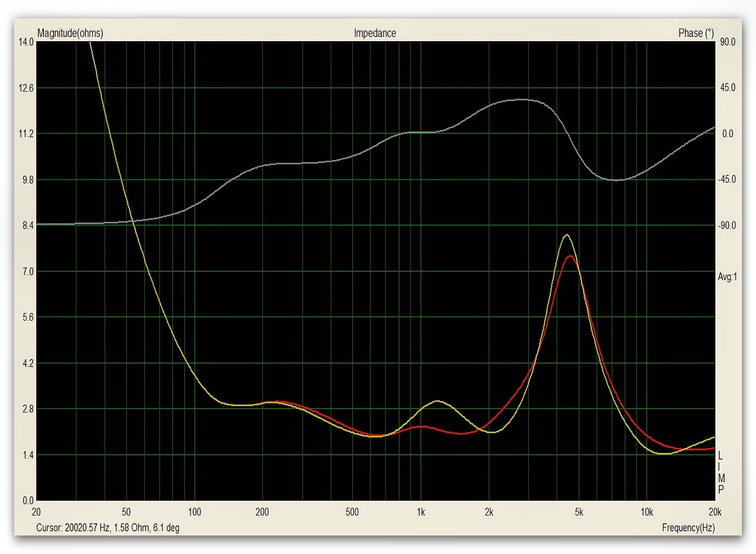
Task: Click the Cursor readout text
Action: (x=108, y=528)
